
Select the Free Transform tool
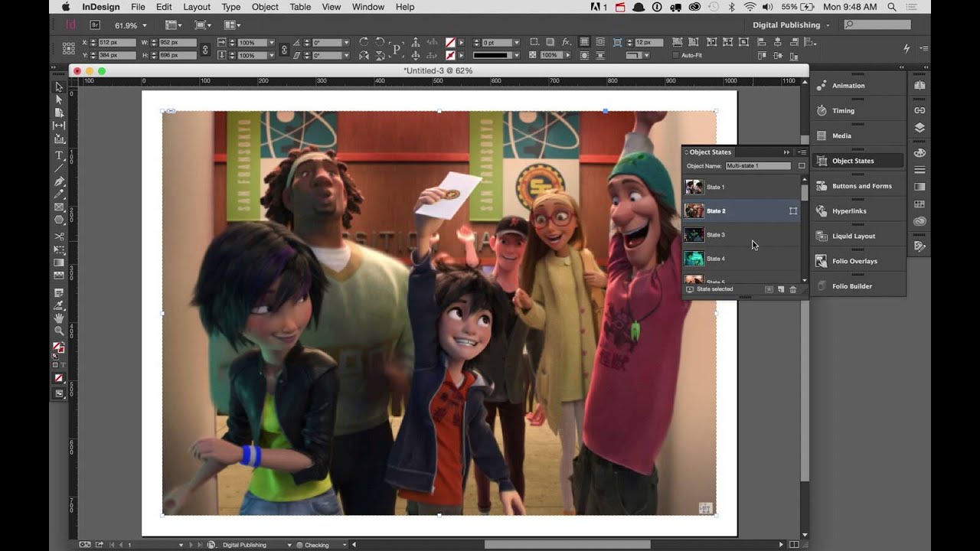pos(59,249)
